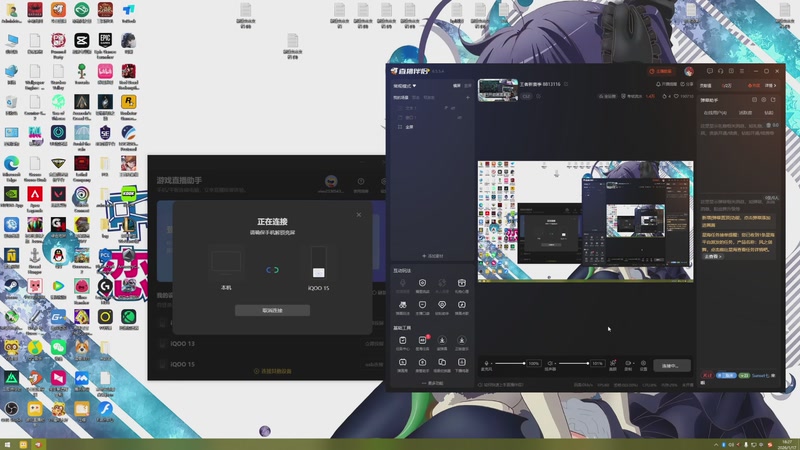Open speaker device dropdown arrow
Screen dimensions: 800x450
point(555,364)
